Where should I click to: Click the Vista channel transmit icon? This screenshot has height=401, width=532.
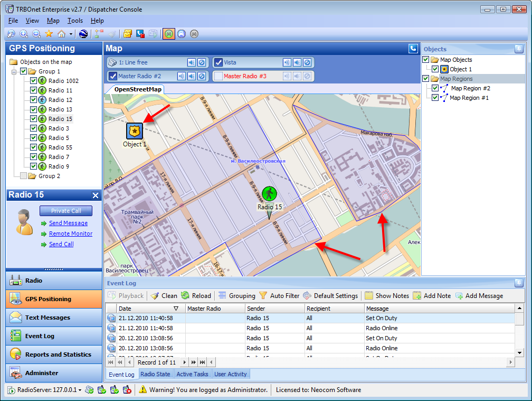pyautogui.click(x=287, y=62)
